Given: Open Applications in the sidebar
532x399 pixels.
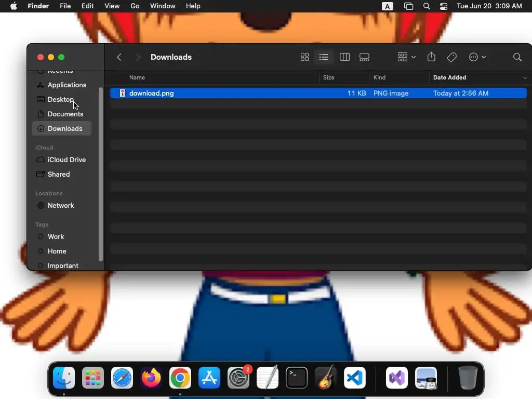Looking at the screenshot, I should pos(62,85).
